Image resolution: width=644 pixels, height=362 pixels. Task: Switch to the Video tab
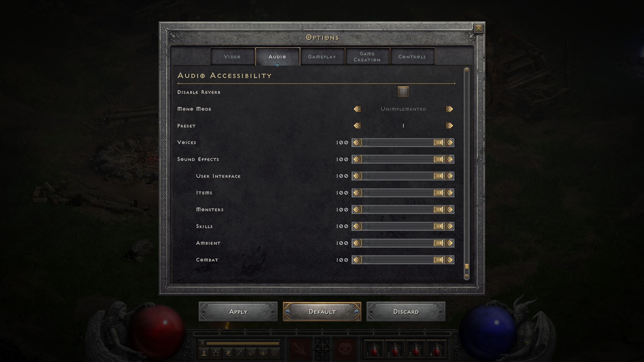232,56
